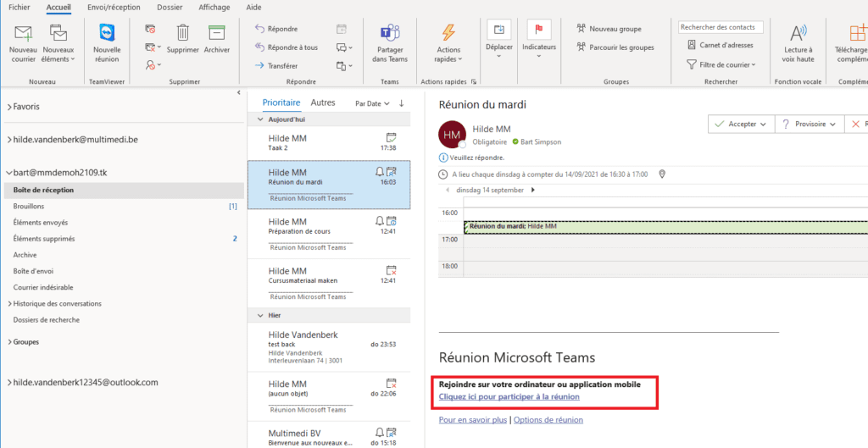Click the Transférer button
Viewport: 868px width, 448px height.
point(276,66)
